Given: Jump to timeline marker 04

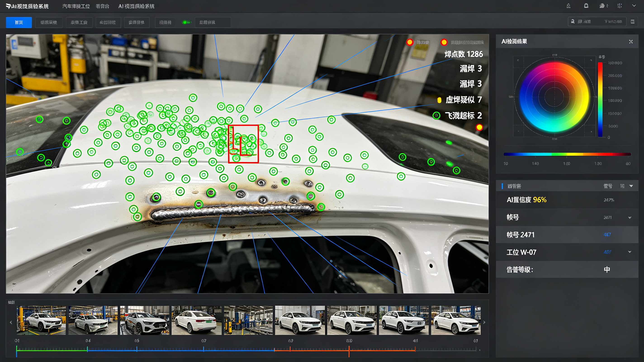Looking at the screenshot, I should click(x=88, y=341).
